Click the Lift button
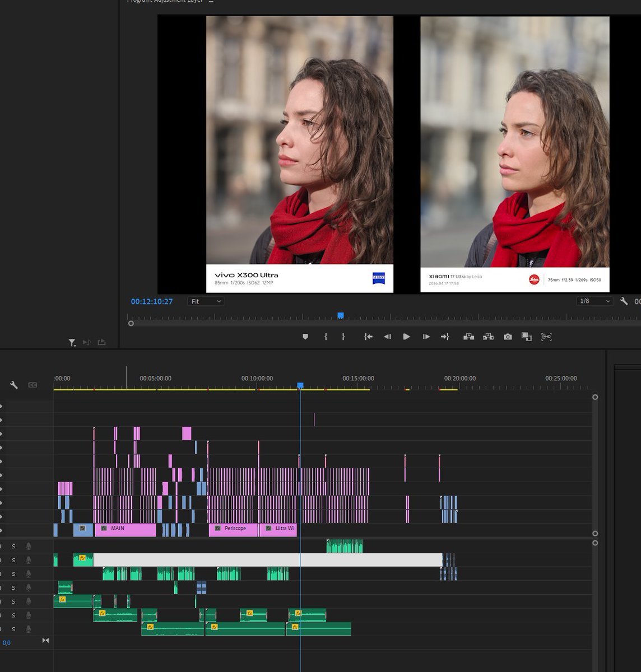This screenshot has height=672, width=641. point(469,337)
